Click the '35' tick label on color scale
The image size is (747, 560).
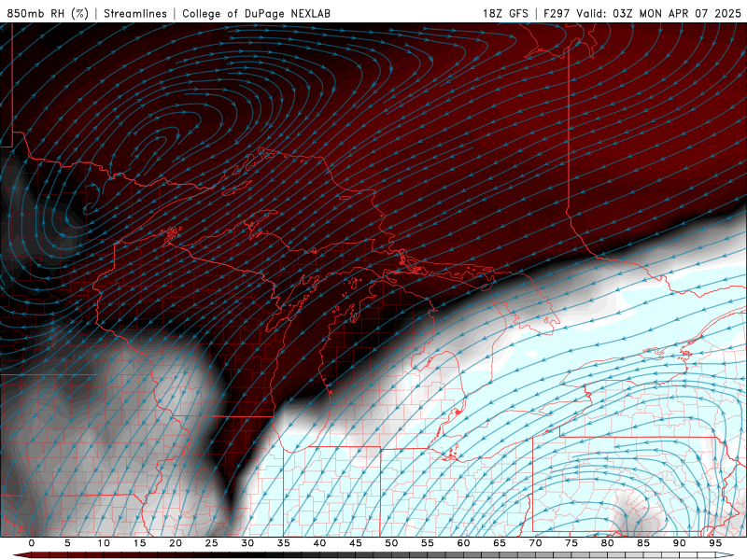(x=283, y=543)
